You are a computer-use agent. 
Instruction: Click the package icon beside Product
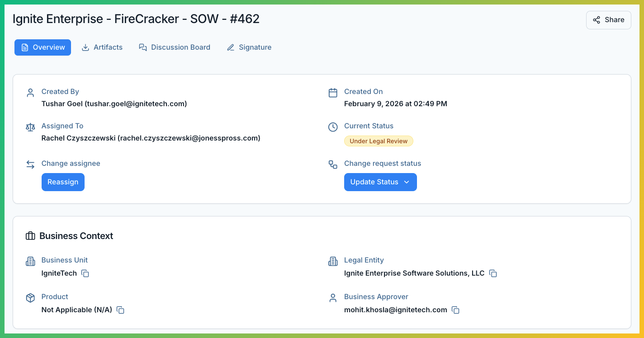coord(30,298)
